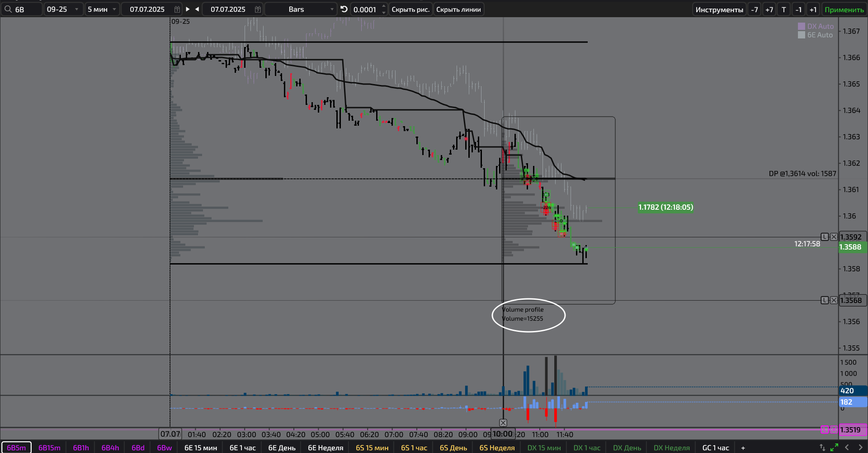
Task: Switch to the 6B4h tab
Action: point(110,448)
